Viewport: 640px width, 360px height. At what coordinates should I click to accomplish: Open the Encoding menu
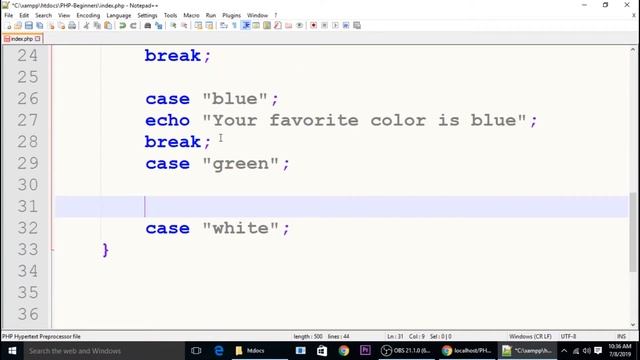pyautogui.click(x=88, y=16)
